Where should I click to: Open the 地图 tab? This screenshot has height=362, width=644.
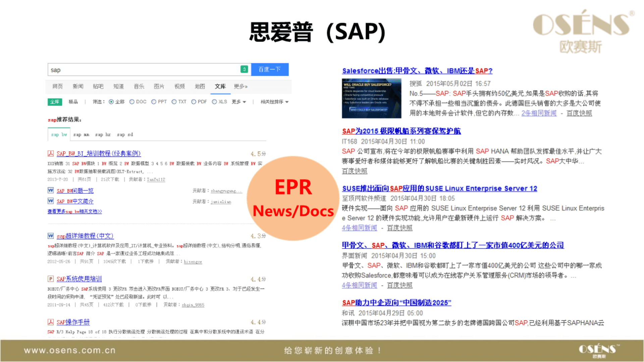pos(200,86)
